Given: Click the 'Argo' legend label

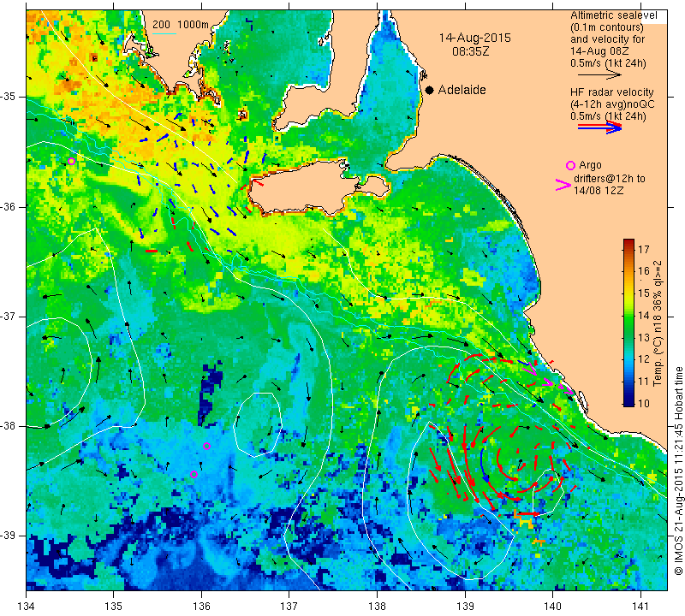Looking at the screenshot, I should coord(590,165).
